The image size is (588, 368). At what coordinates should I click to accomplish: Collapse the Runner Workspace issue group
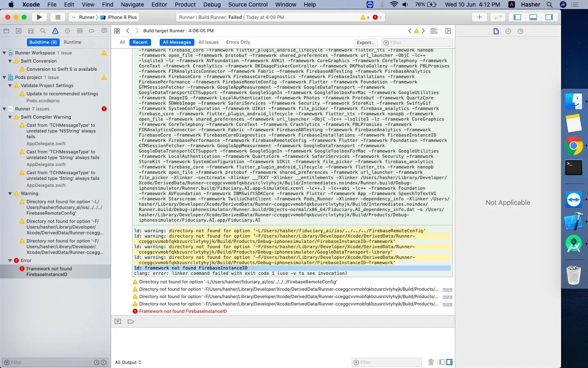[x=4, y=53]
